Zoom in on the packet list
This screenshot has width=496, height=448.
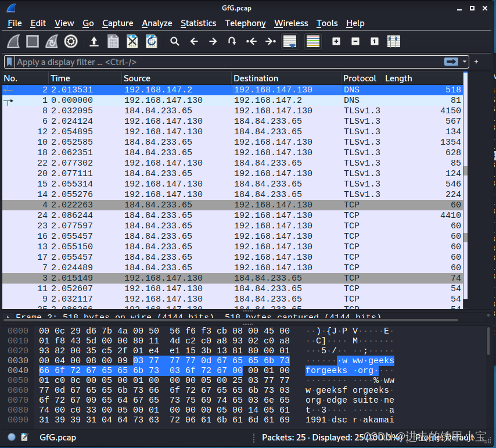tap(336, 41)
